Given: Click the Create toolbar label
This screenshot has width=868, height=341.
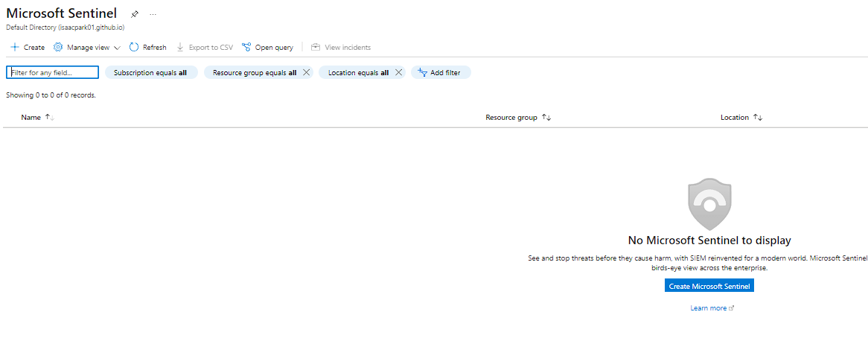Looking at the screenshot, I should click(x=33, y=48).
